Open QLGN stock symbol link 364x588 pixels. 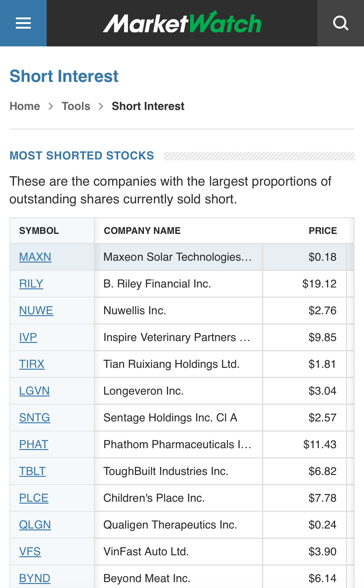[x=35, y=525]
